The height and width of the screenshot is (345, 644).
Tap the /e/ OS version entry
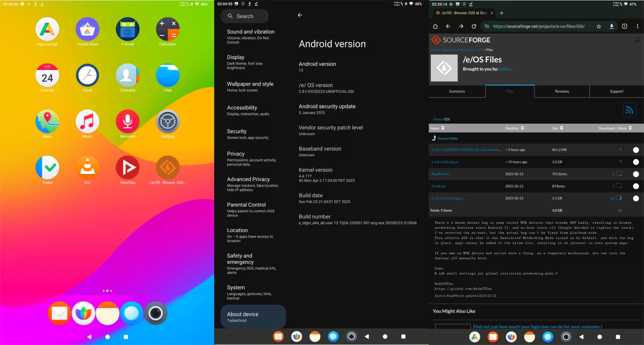tap(326, 88)
